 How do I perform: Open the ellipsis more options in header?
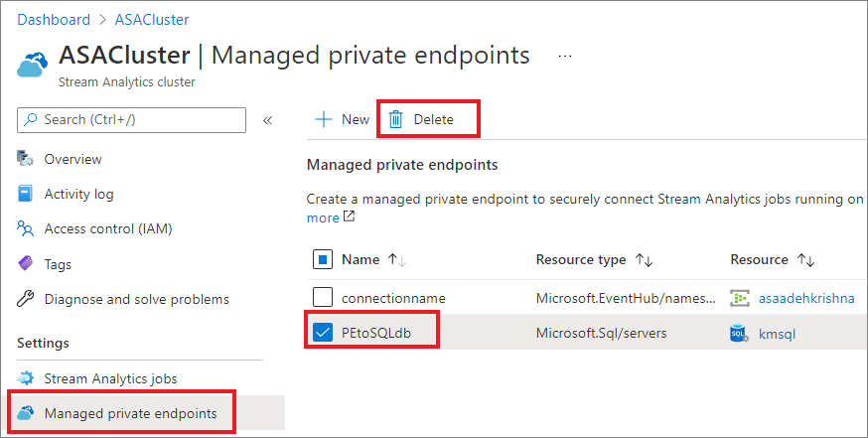coord(565,56)
